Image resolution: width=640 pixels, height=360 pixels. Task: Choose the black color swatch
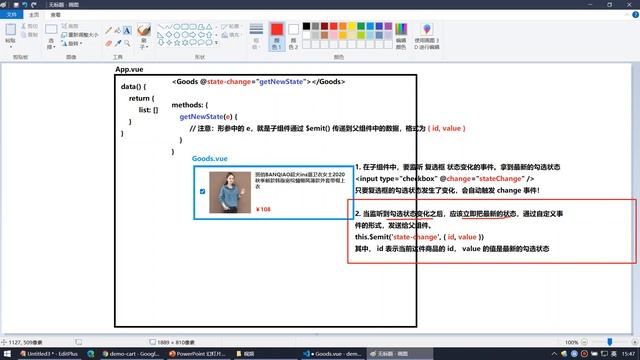click(307, 26)
